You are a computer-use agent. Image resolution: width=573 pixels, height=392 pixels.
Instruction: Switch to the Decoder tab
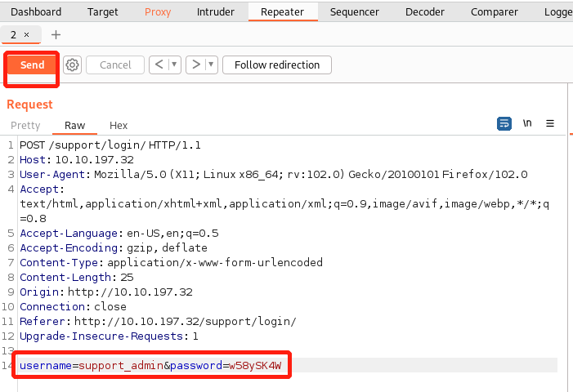click(425, 12)
